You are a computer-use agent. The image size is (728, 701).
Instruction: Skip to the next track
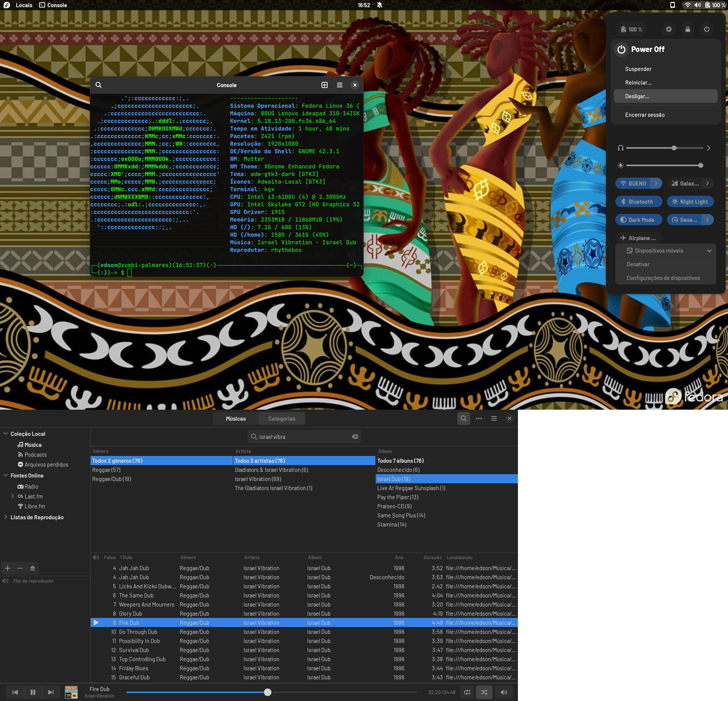[50, 692]
